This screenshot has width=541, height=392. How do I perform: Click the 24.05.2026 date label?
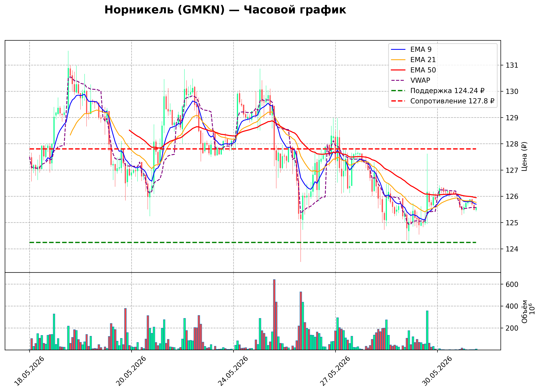point(233,371)
